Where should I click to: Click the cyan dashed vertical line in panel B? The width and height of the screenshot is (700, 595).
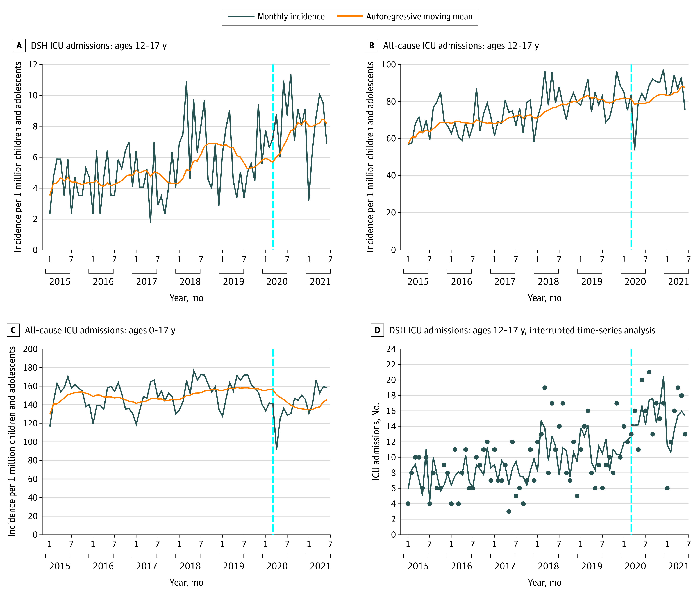click(x=631, y=157)
